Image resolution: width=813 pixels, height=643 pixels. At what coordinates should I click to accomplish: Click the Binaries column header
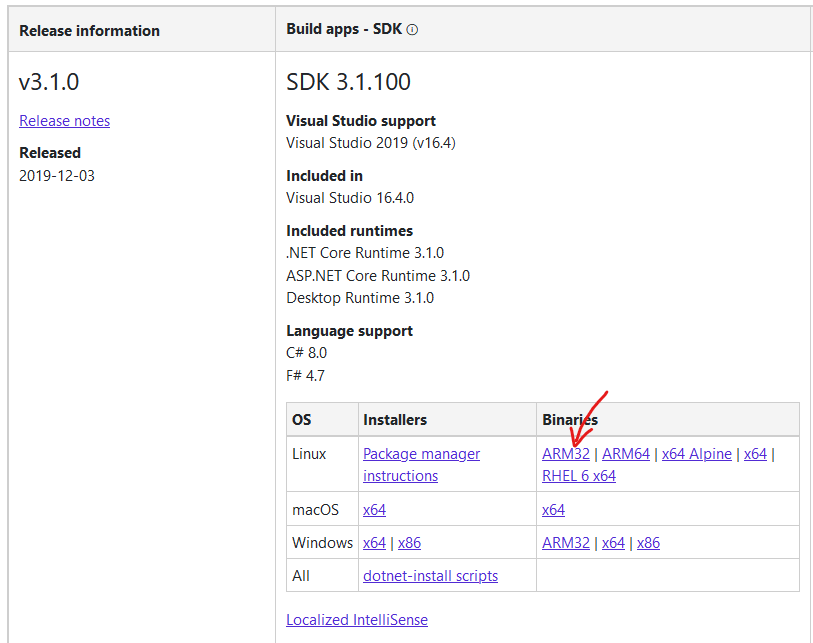point(570,420)
